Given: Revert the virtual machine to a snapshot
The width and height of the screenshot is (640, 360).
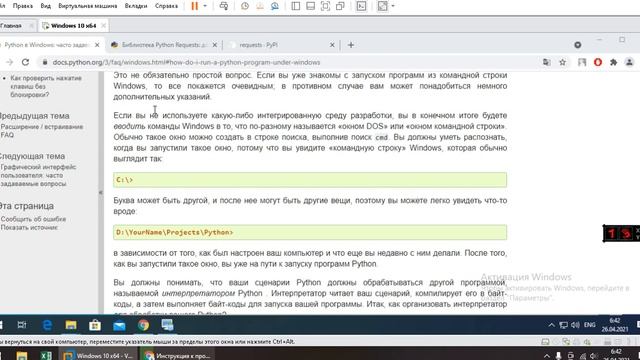Looking at the screenshot, I should (x=260, y=6).
